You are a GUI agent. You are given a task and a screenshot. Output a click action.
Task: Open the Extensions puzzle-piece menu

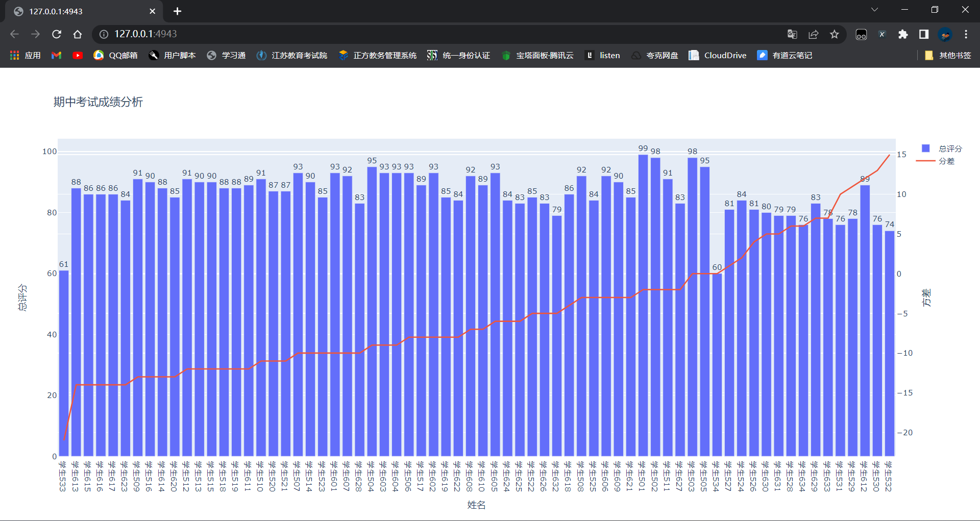tap(903, 34)
